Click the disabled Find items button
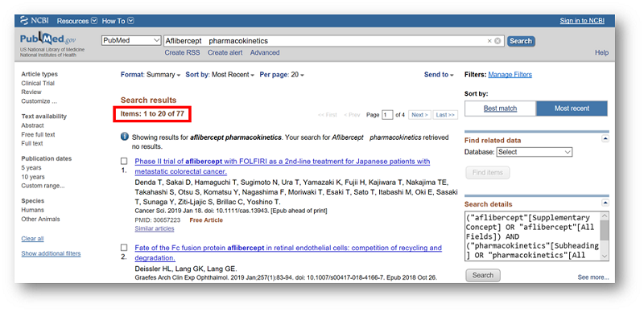The width and height of the screenshot is (644, 312). pyautogui.click(x=488, y=172)
